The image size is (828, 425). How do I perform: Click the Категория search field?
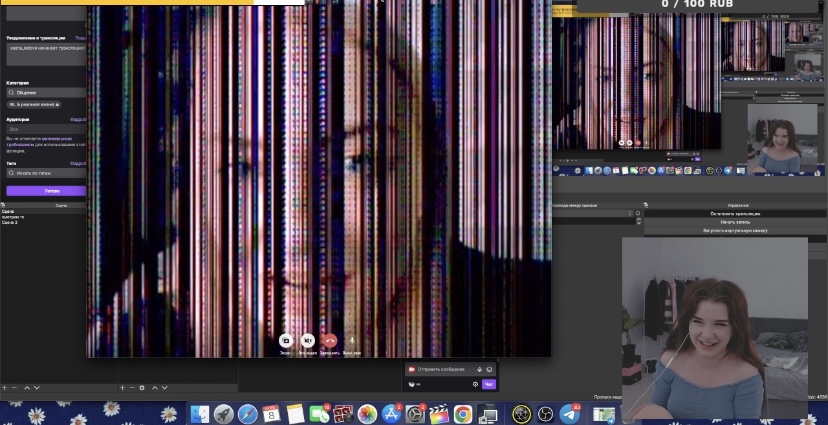click(x=46, y=92)
